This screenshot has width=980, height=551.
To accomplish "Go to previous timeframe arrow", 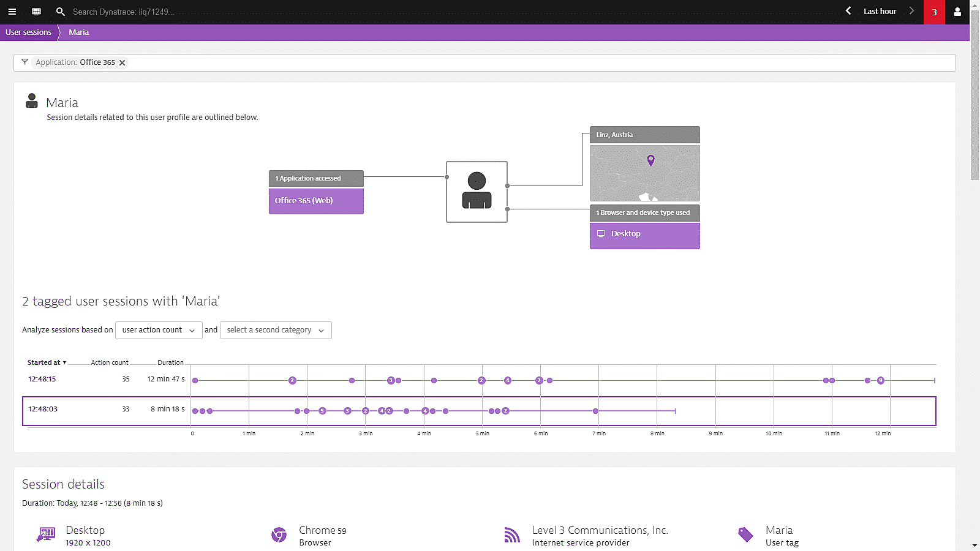I will 848,11.
